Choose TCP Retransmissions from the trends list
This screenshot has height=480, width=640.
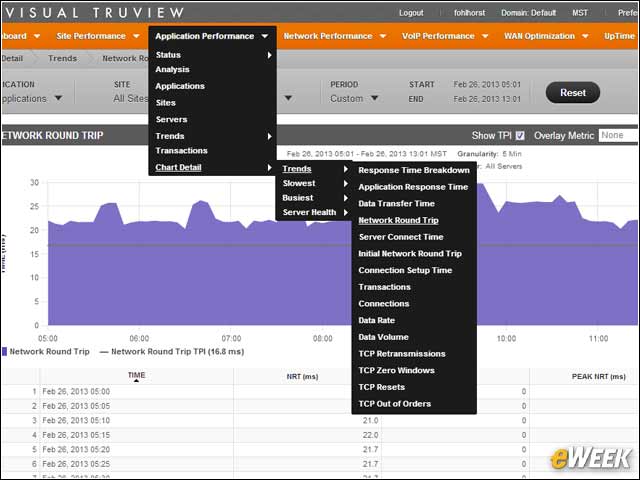click(402, 353)
